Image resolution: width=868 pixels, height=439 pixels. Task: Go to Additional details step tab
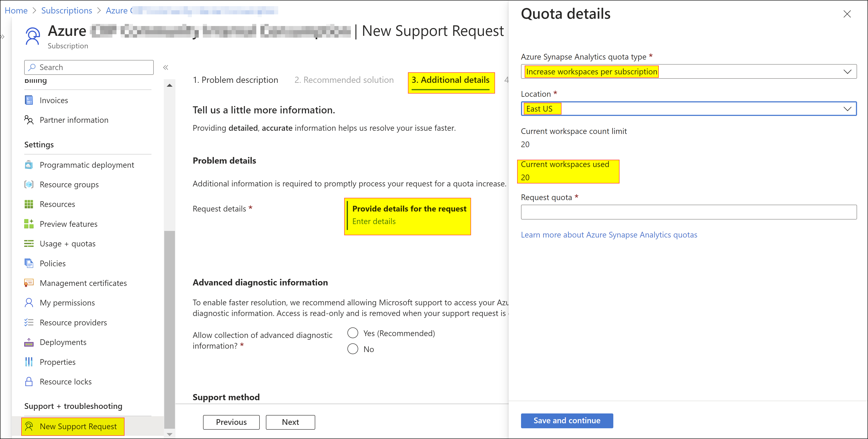tap(450, 80)
